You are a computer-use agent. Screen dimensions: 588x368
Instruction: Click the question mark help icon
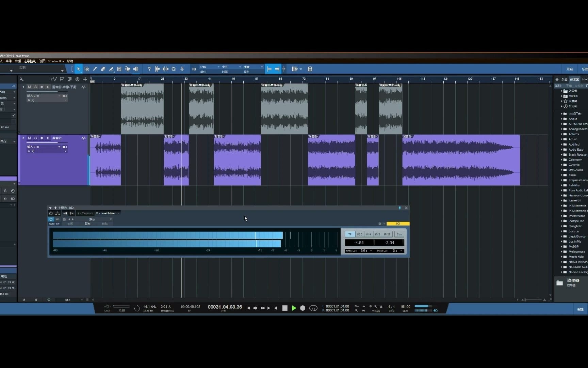(x=149, y=69)
